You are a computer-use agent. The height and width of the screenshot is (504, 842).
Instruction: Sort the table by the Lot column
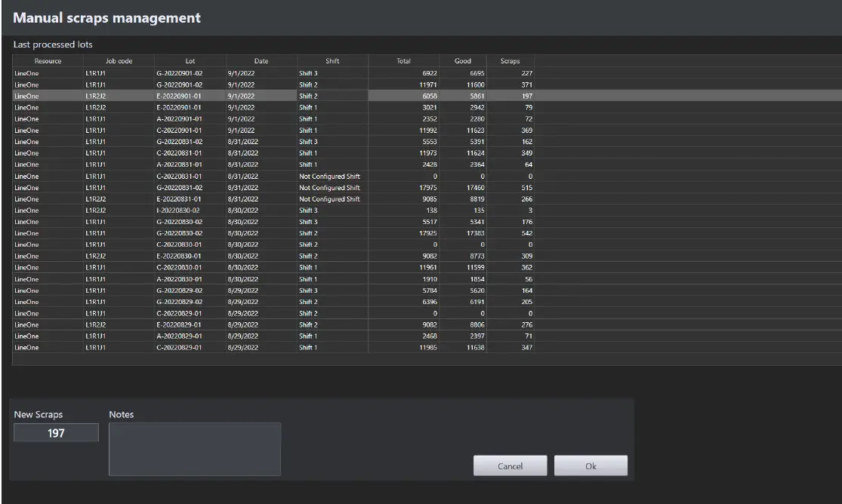tap(190, 61)
